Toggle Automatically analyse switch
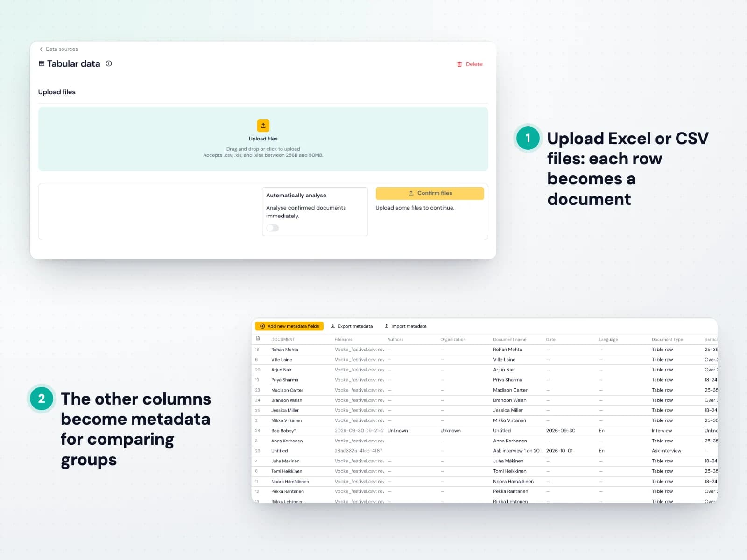747x560 pixels. 273,228
